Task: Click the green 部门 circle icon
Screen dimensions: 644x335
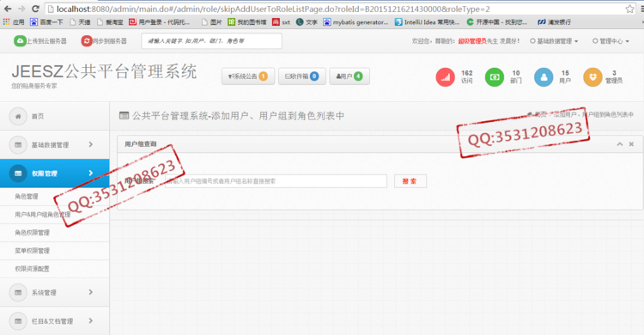Action: point(495,76)
